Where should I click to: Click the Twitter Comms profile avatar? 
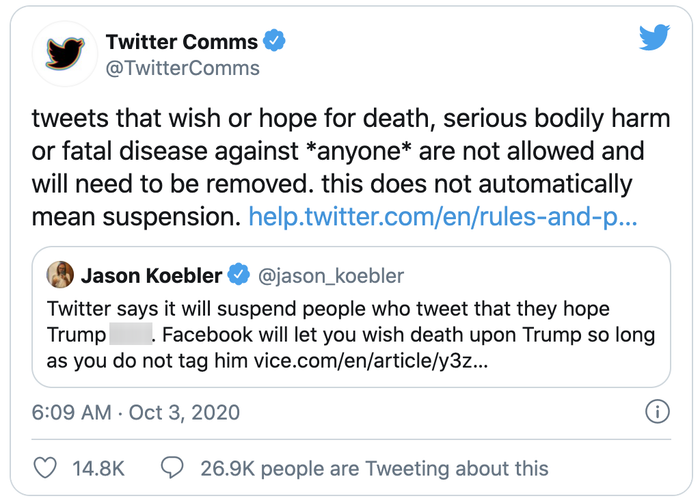[64, 56]
